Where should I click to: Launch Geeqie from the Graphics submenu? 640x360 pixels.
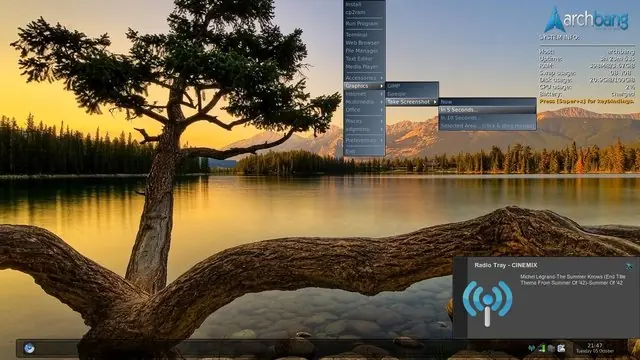tap(412, 94)
